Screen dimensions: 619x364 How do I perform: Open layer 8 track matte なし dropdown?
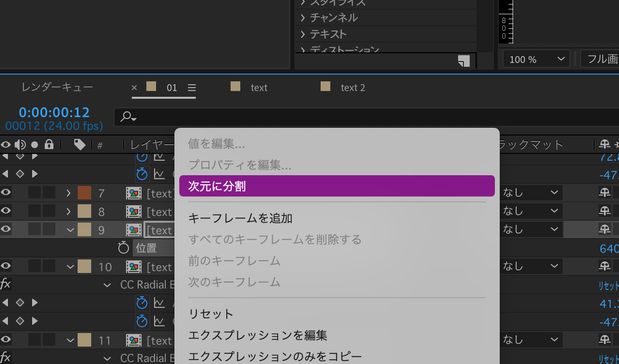531,211
